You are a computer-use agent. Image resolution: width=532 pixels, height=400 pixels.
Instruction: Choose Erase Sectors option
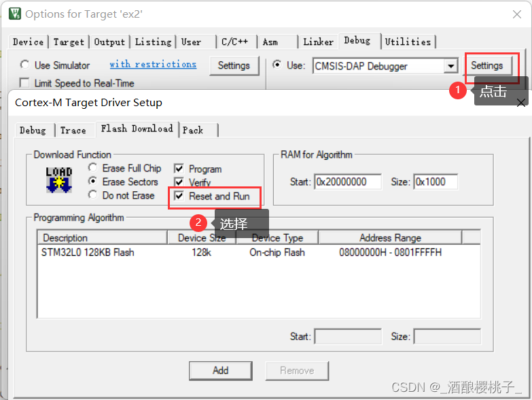92,182
